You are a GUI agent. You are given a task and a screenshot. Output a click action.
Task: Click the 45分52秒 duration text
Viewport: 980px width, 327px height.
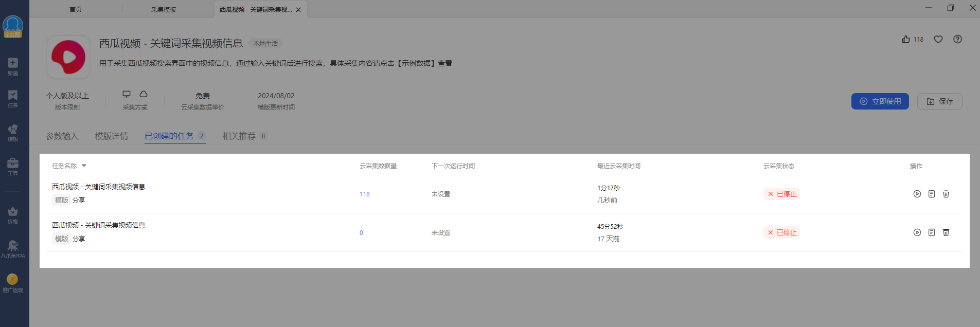(x=611, y=227)
